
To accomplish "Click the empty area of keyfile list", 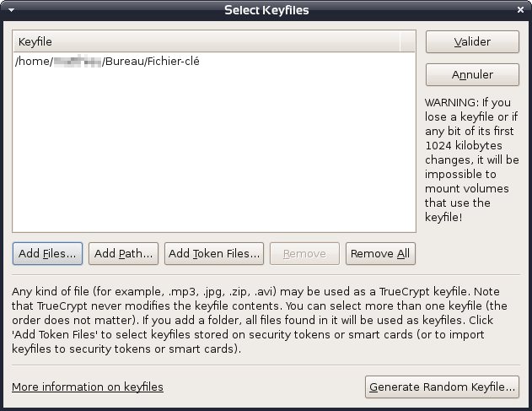I will click(x=214, y=152).
